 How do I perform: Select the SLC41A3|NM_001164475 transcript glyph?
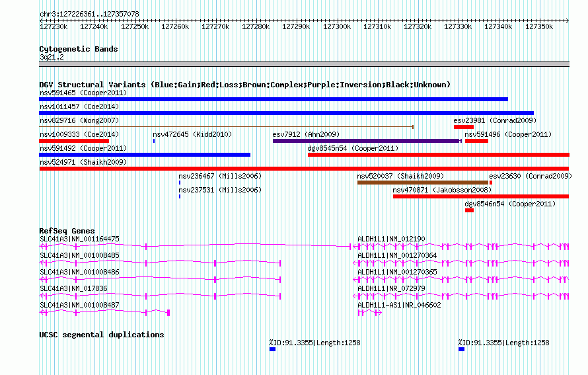(195, 247)
